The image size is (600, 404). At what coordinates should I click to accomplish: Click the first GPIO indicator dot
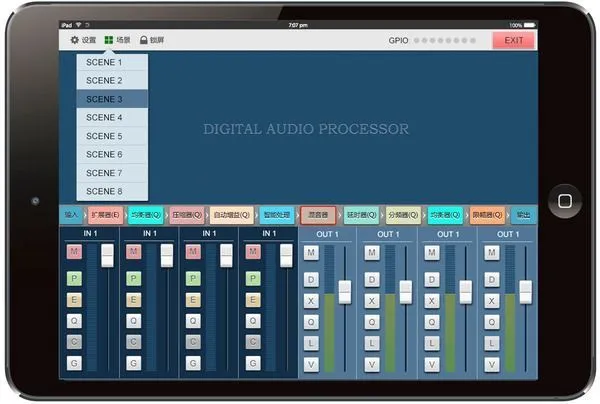[x=420, y=41]
